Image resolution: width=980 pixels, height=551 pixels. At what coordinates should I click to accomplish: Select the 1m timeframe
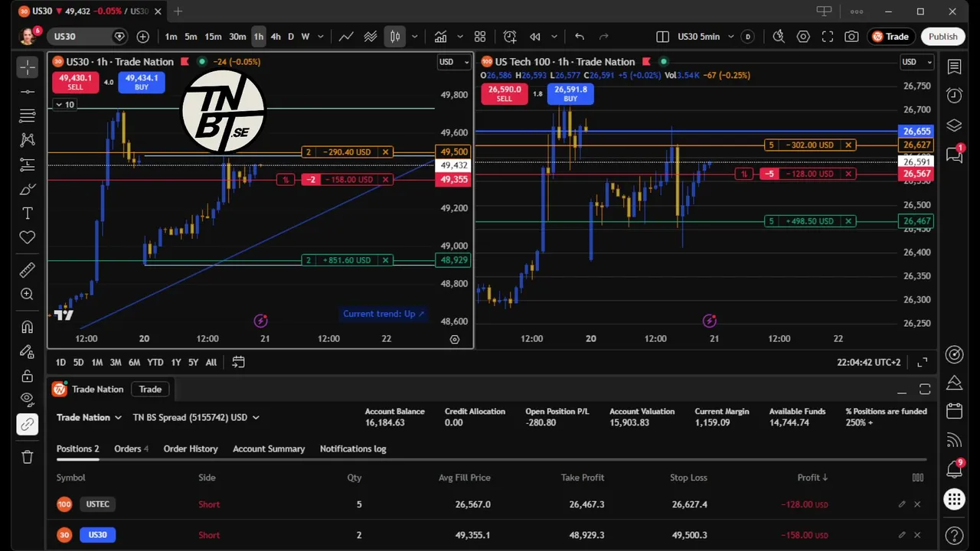coord(171,36)
